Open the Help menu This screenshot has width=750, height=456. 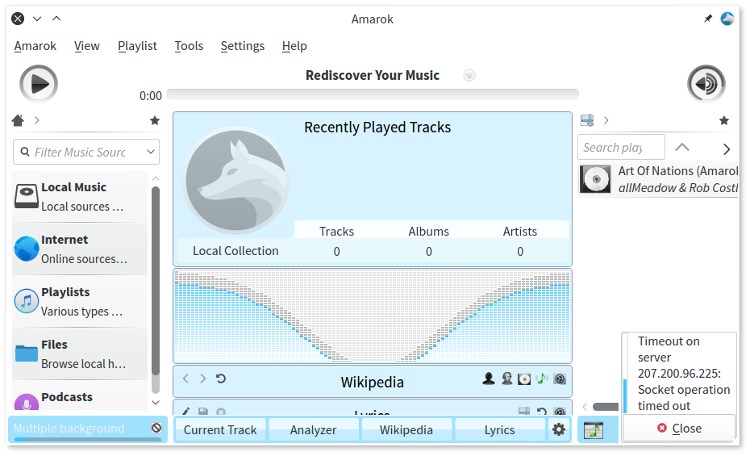(x=294, y=46)
